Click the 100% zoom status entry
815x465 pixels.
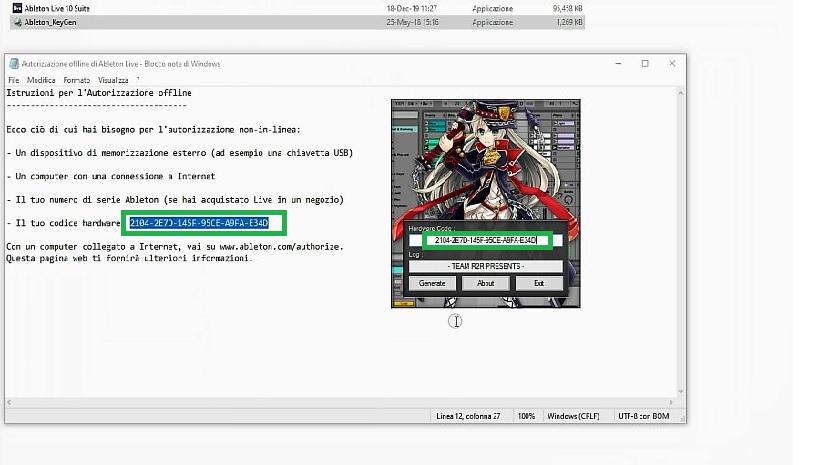(x=527, y=416)
